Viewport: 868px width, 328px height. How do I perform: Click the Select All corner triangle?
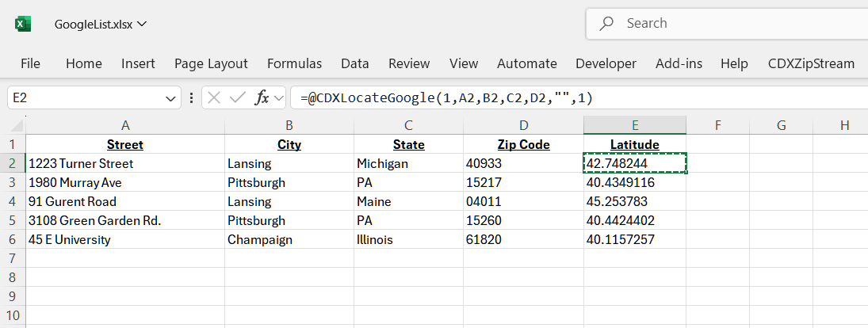click(17, 125)
